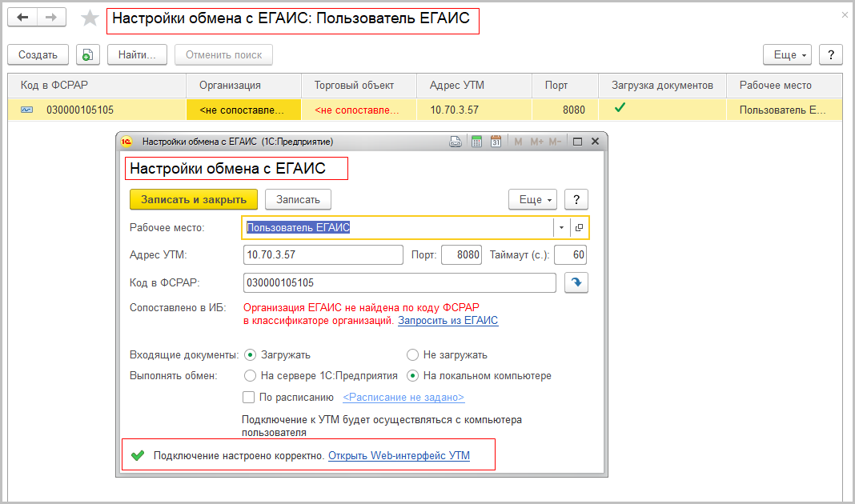Open the <Расписание не задано> link
This screenshot has width=855, height=504.
click(x=403, y=398)
